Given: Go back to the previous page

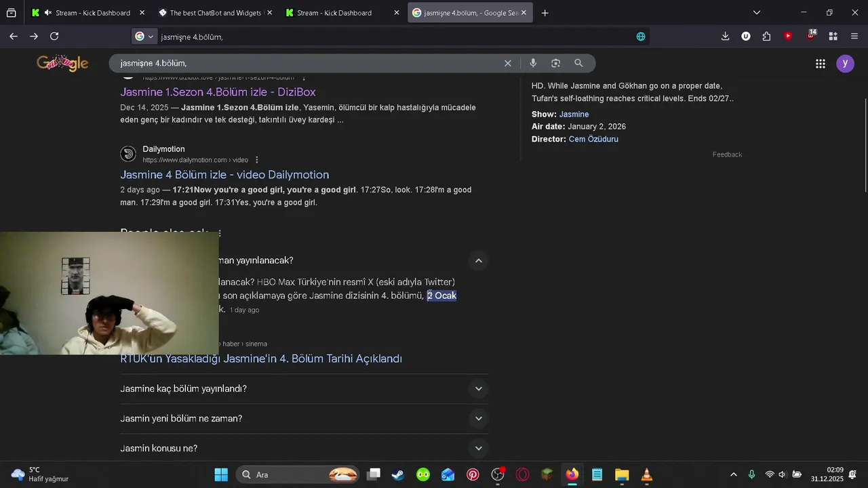Looking at the screenshot, I should pyautogui.click(x=14, y=36).
